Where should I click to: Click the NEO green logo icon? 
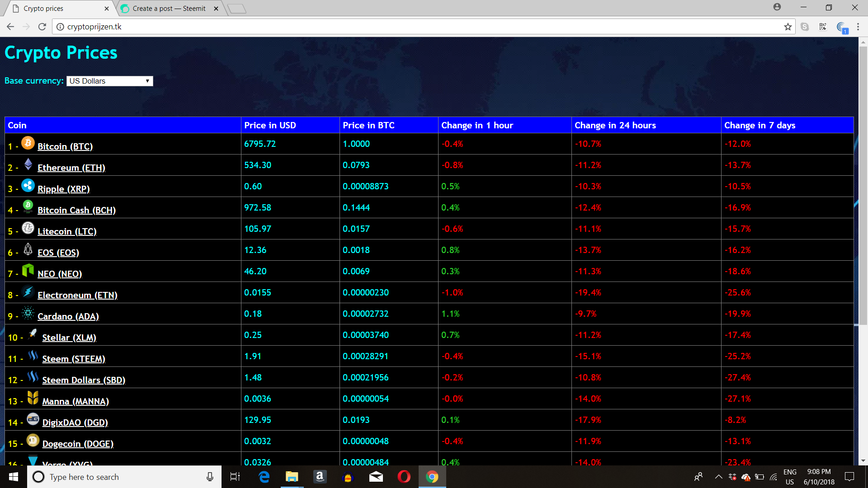click(x=28, y=271)
